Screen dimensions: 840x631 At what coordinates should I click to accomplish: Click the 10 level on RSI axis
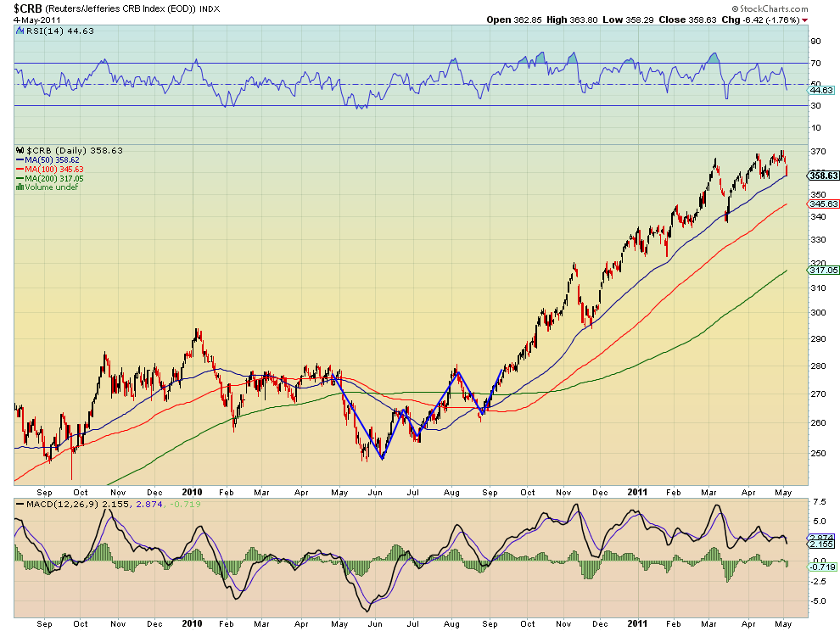pos(815,127)
